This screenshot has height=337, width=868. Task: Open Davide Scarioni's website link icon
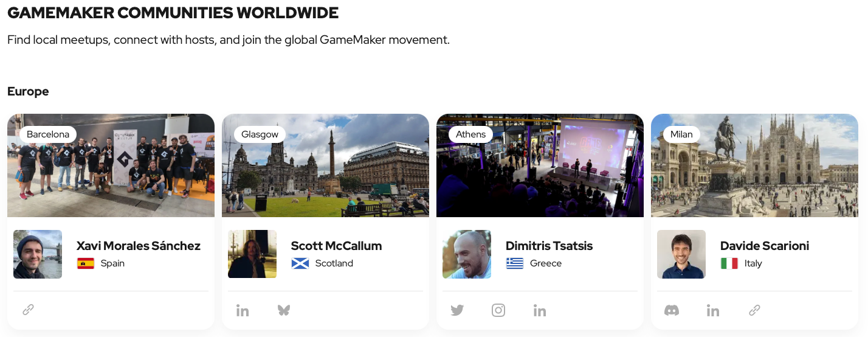click(754, 310)
